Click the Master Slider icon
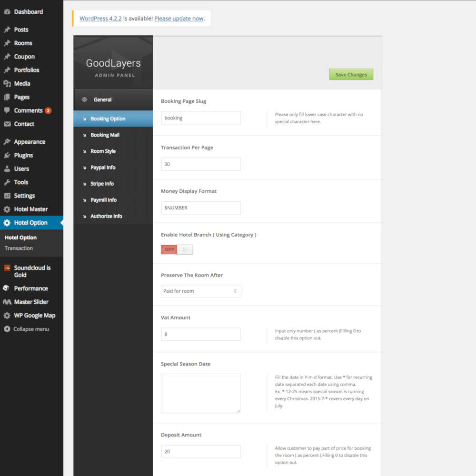The height and width of the screenshot is (476, 476). [7, 302]
